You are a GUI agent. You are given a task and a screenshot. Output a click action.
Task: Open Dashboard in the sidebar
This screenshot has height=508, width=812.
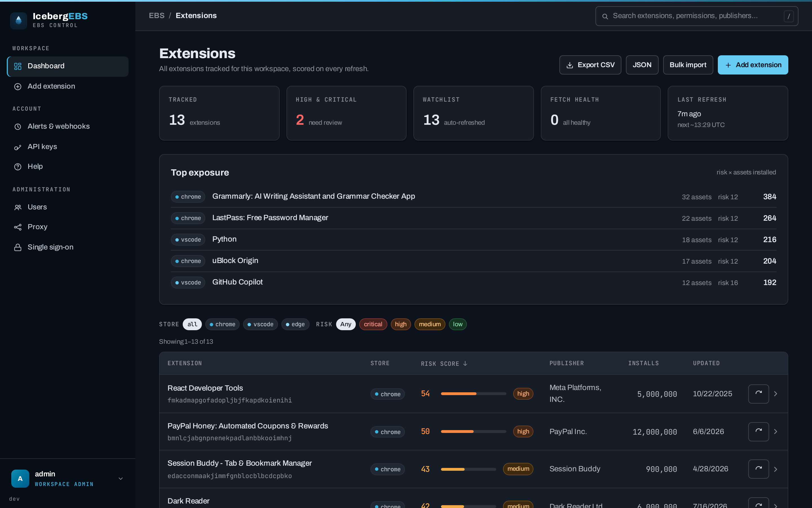(67, 66)
